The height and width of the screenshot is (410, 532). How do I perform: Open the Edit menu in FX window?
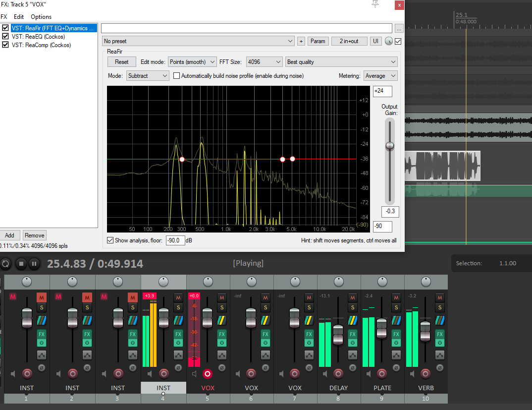point(19,17)
